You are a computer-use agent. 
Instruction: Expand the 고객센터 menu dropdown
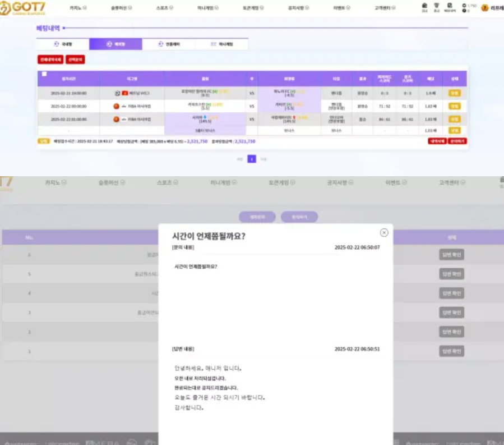(x=386, y=8)
